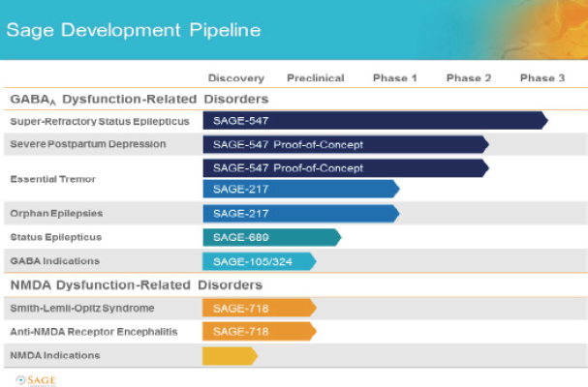Select the teal SAGE-689 bar
This screenshot has width=588, height=387.
point(272,237)
